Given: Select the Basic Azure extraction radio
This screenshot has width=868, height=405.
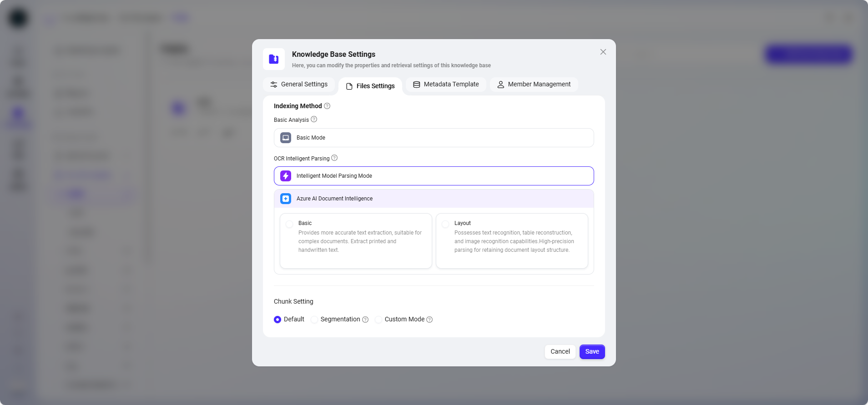Looking at the screenshot, I should point(289,224).
